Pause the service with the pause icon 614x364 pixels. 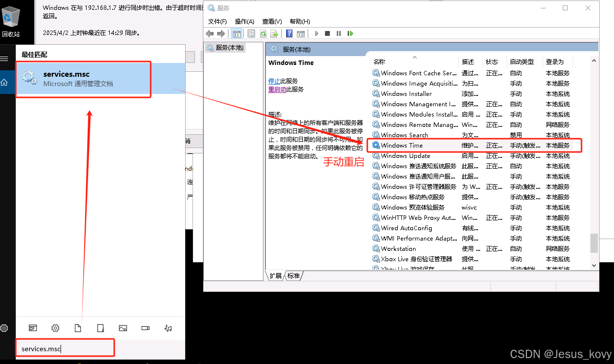(x=339, y=33)
